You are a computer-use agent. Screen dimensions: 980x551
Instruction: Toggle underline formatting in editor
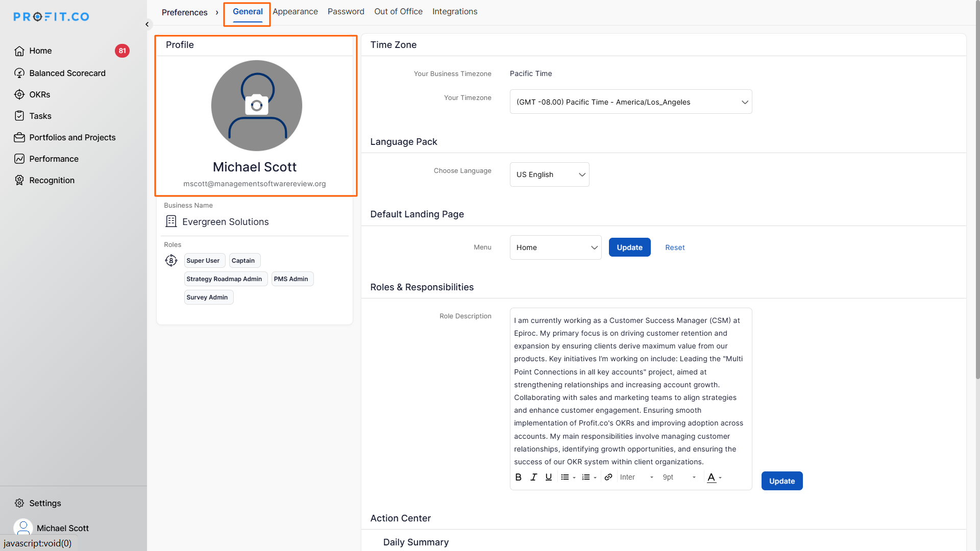549,477
